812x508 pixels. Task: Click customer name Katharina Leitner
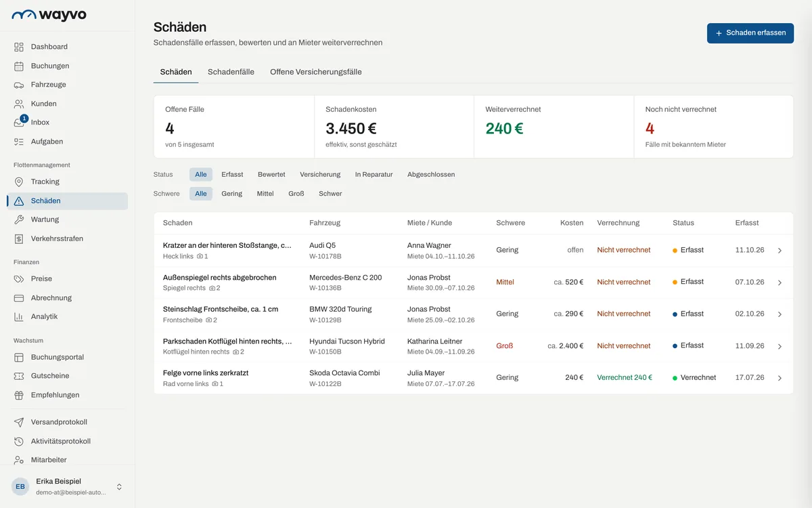tap(434, 341)
